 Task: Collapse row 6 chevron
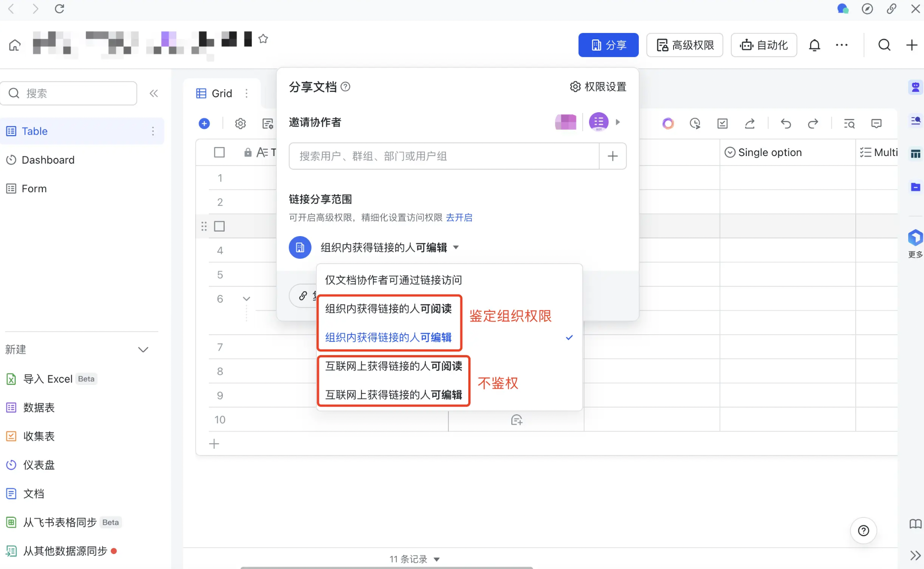246,299
